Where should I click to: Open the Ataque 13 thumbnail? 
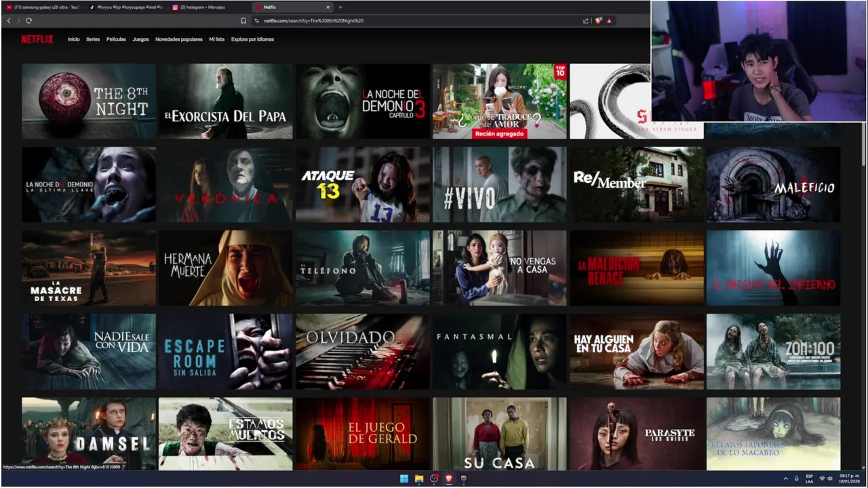click(363, 184)
